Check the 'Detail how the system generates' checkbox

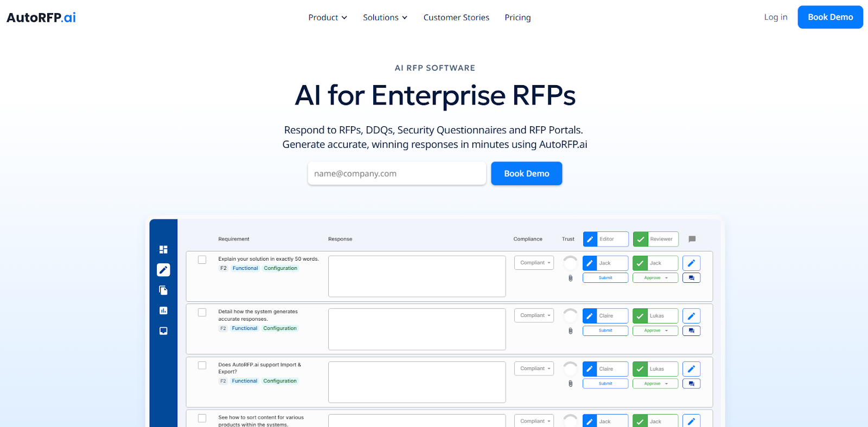pos(202,313)
